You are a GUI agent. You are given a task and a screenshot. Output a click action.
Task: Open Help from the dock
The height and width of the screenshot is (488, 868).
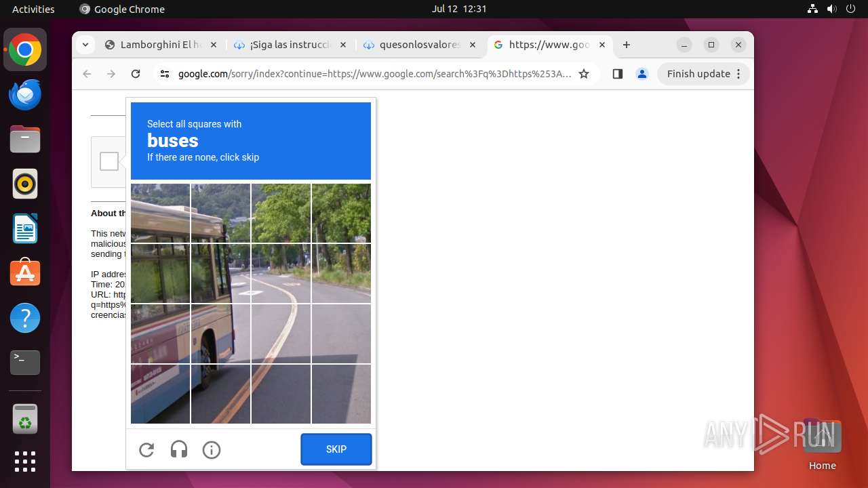click(25, 318)
